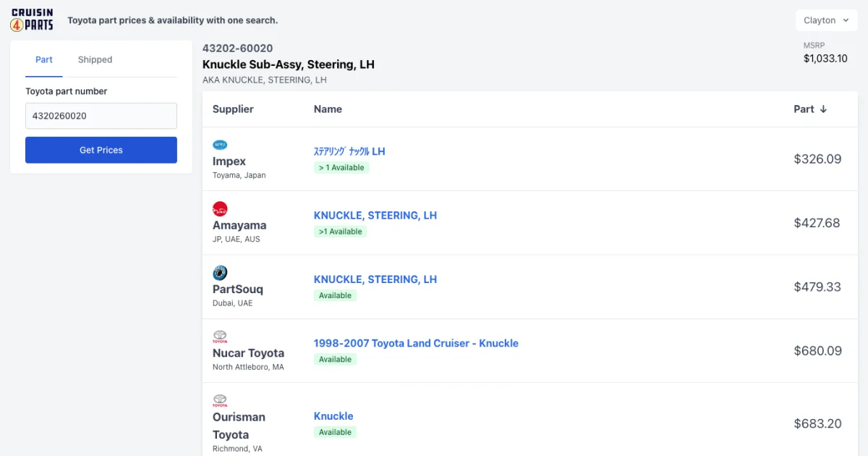Open Impex Japanese steering knuckle LH link
868x456 pixels.
pyautogui.click(x=349, y=151)
